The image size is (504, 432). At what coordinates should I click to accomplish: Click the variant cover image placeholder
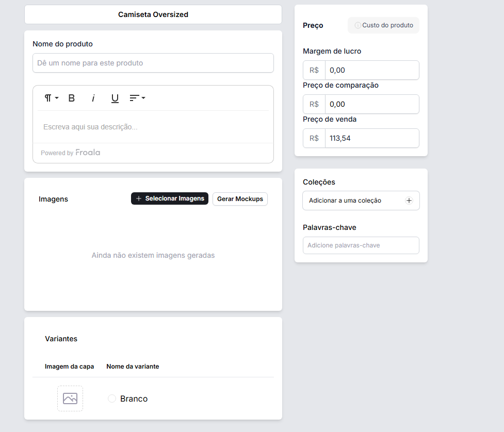(70, 398)
